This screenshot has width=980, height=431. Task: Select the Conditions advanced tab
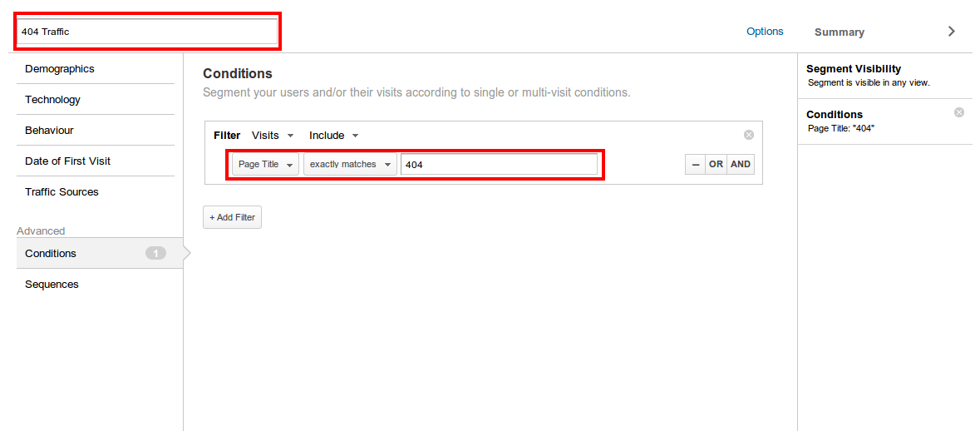point(51,254)
